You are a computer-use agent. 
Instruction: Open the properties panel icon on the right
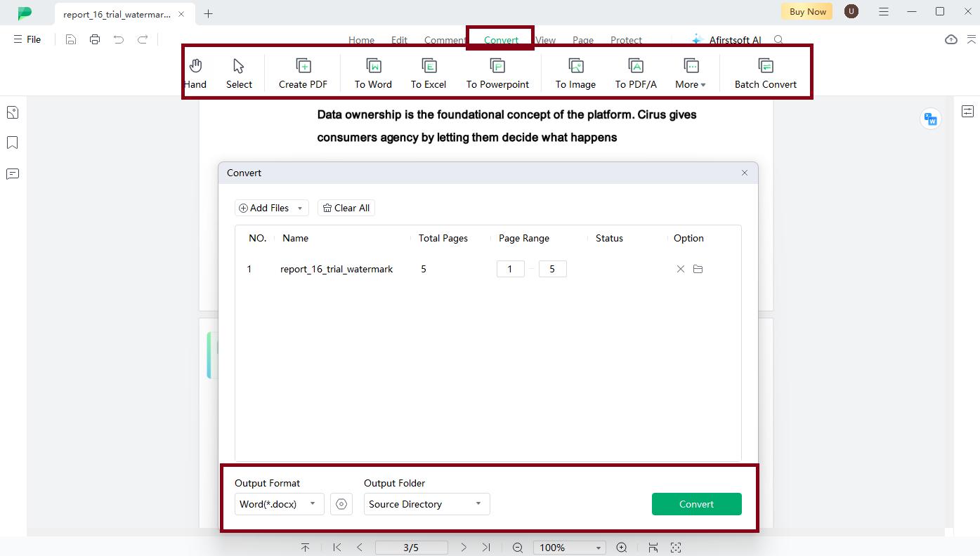click(968, 111)
